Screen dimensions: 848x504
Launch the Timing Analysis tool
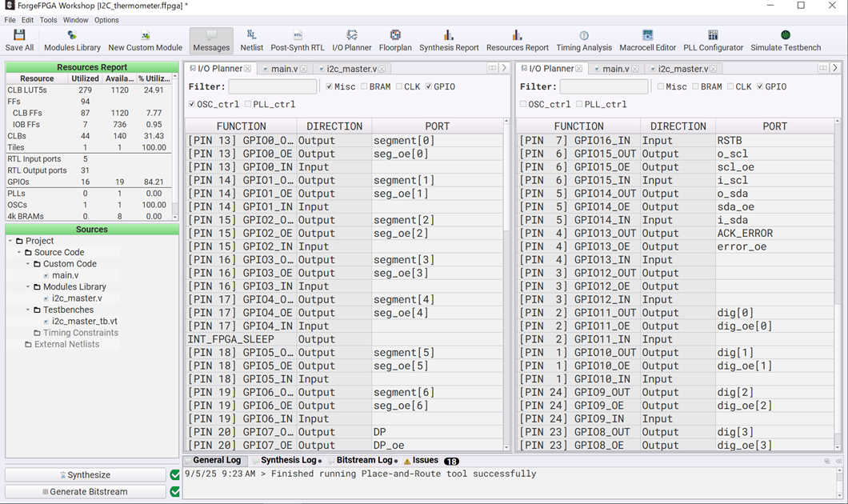click(x=584, y=41)
